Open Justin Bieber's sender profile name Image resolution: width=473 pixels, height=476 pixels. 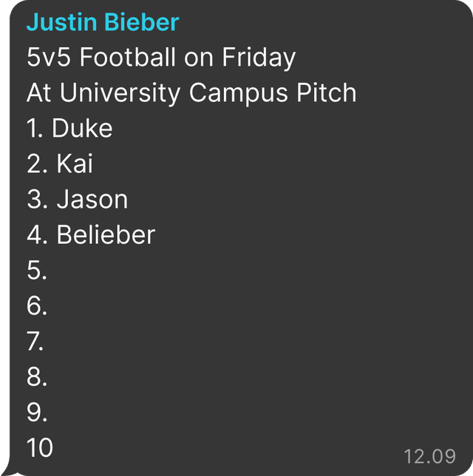pyautogui.click(x=103, y=22)
